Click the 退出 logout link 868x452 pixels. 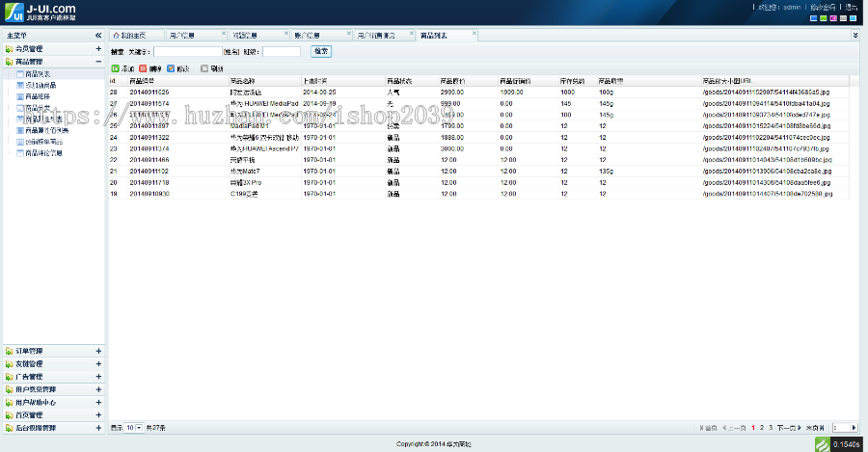pos(851,7)
